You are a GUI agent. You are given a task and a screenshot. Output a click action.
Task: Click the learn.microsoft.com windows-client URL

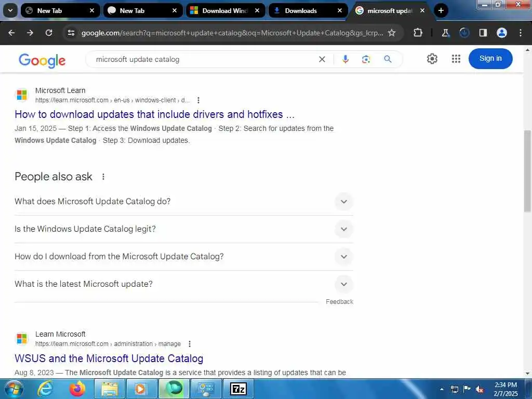(x=113, y=100)
